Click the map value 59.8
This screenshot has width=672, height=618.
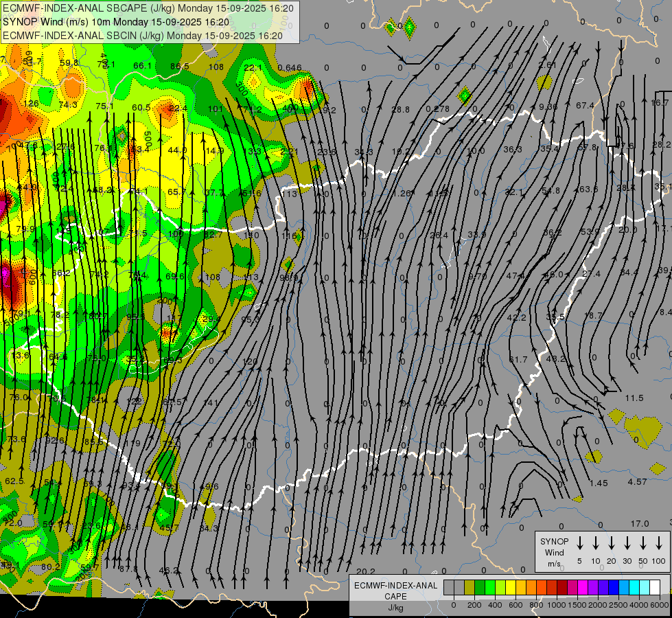point(69,62)
